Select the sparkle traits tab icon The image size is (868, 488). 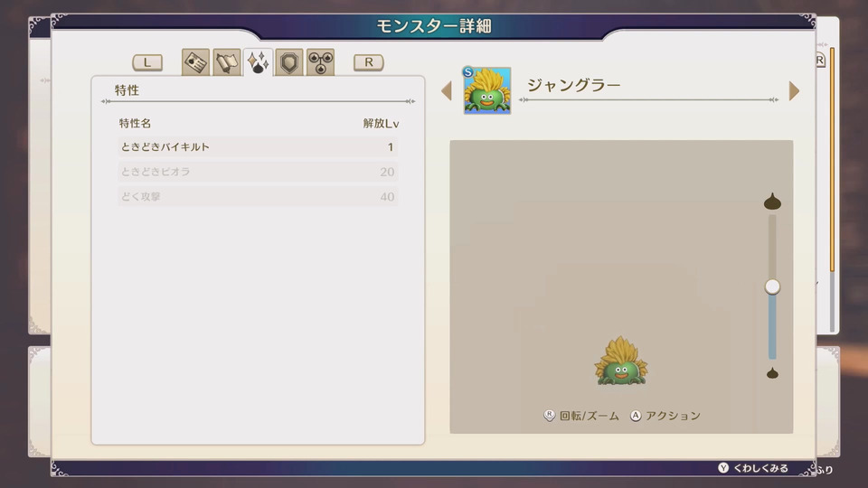coord(258,62)
